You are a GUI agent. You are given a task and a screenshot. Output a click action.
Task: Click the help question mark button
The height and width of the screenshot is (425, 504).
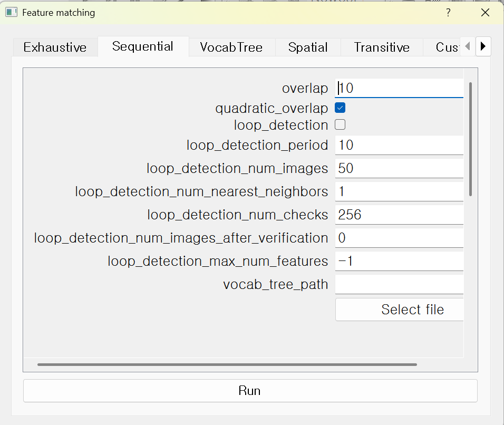448,13
